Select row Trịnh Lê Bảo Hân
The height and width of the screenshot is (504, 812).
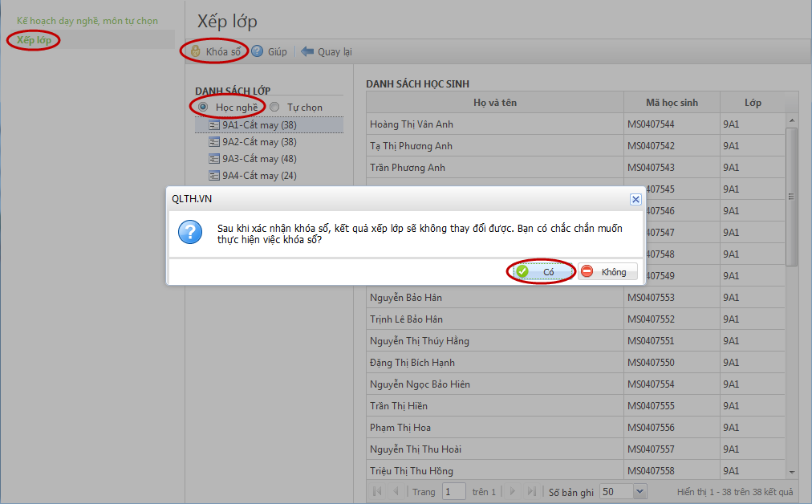point(576,319)
